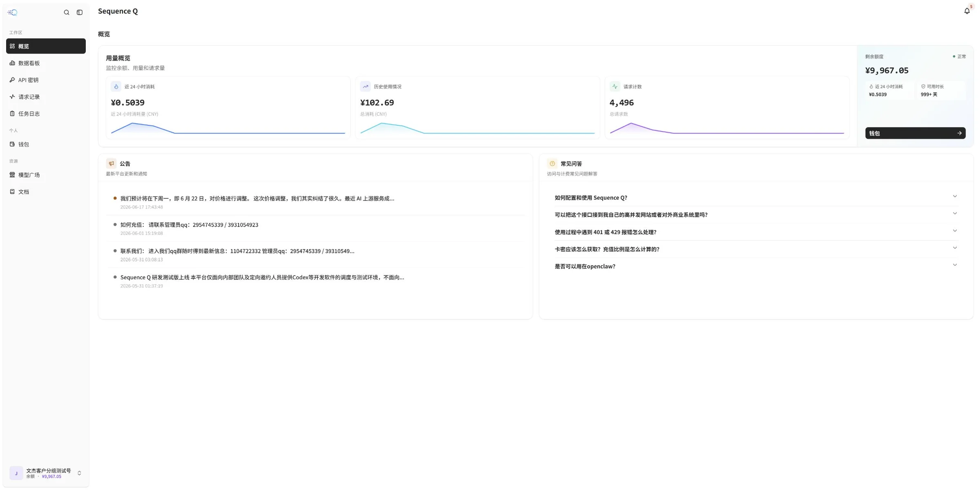Click the 正常 status indicator
Image resolution: width=980 pixels, height=490 pixels.
pos(959,57)
